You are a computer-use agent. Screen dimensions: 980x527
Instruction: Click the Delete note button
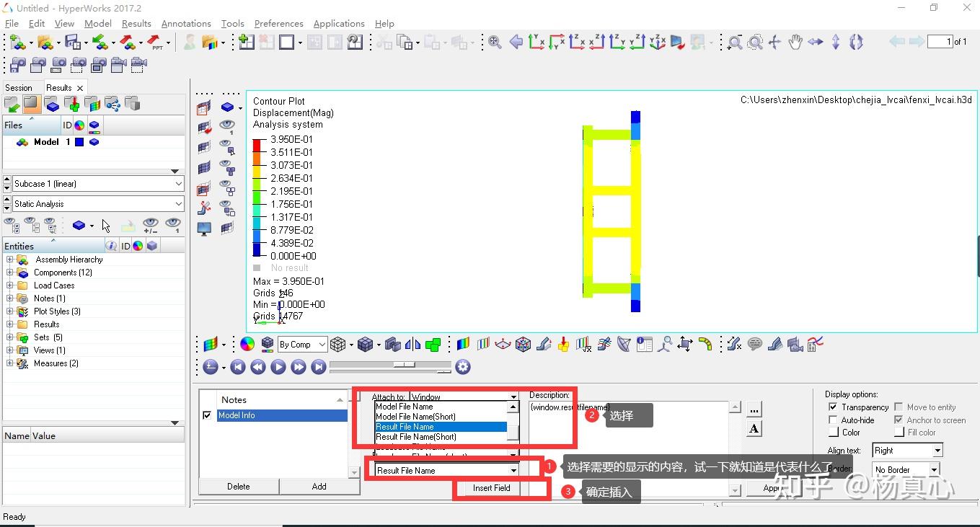(239, 487)
